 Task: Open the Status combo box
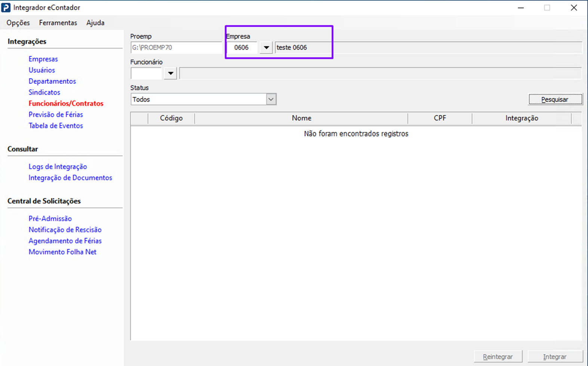[x=204, y=99]
